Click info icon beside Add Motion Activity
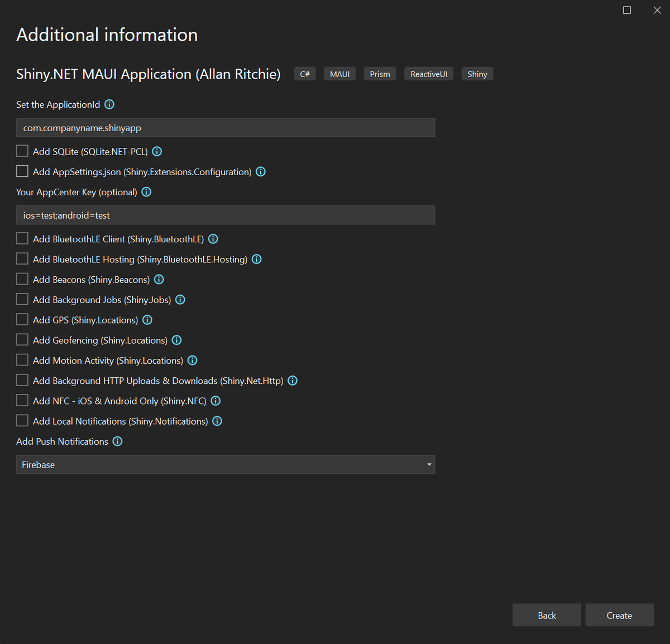 pyautogui.click(x=193, y=361)
